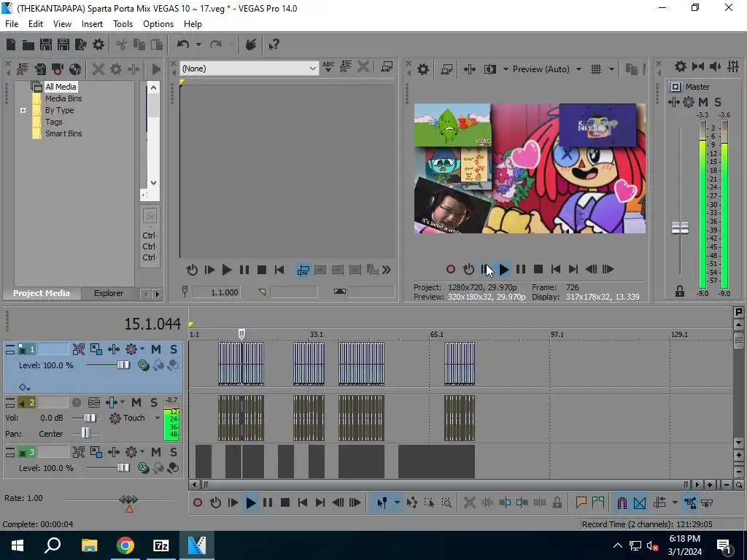Image resolution: width=747 pixels, height=560 pixels.
Task: Select the Project Media tab
Action: coord(41,293)
